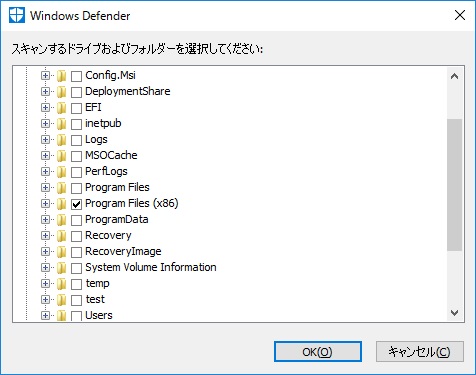The height and width of the screenshot is (375, 476).
Task: Click the vertical scrollbar thumb
Action: click(454, 184)
